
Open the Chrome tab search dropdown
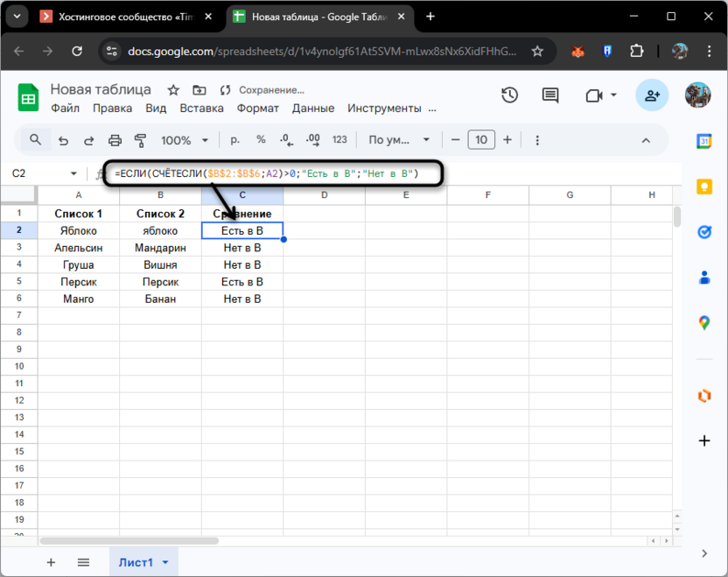[x=17, y=17]
